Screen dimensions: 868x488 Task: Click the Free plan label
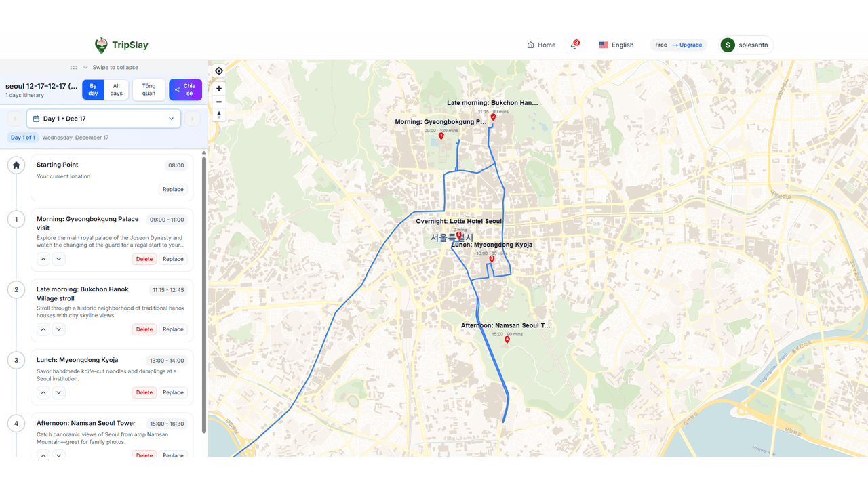pos(661,45)
